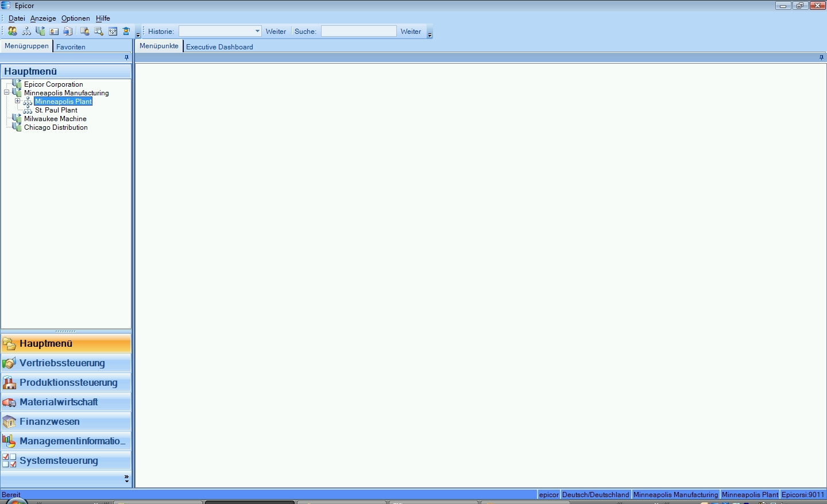Open the Produktionssteuerung navigation group
The image size is (827, 504).
66,382
